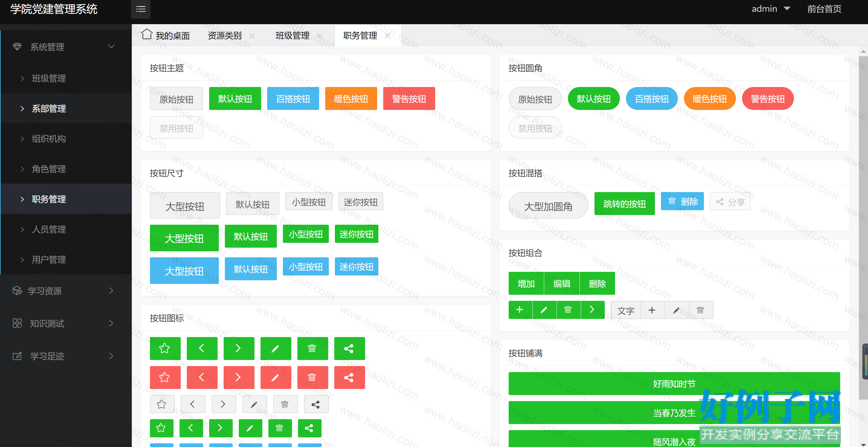Screen dimensions: 868x447
Task: Click the square orange 暖色按钮
Action: pos(351,98)
